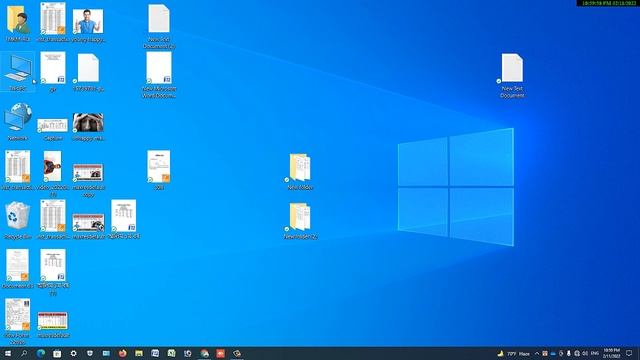This screenshot has height=360, width=640.
Task: Launch Firefox from the taskbar
Action: 122,353
